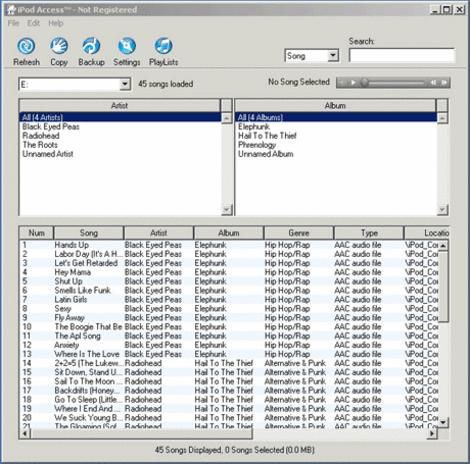Click the Refresh toolbar icon
Image resolution: width=470 pixels, height=464 pixels.
coord(26,46)
